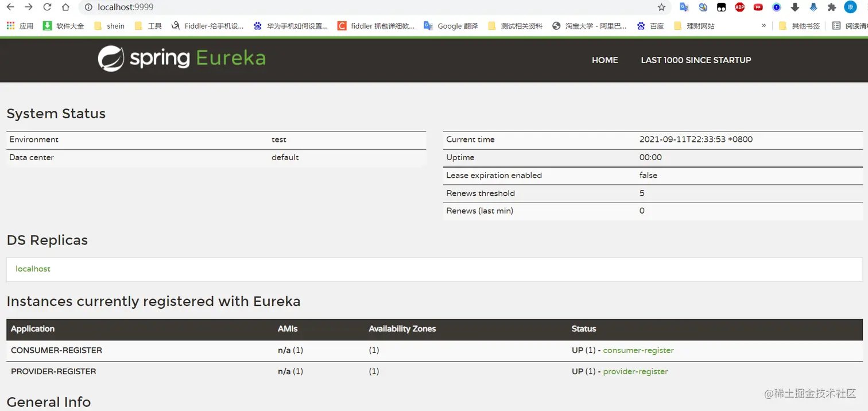Open the Google Translate extension icon
This screenshot has height=411, width=868.
684,7
